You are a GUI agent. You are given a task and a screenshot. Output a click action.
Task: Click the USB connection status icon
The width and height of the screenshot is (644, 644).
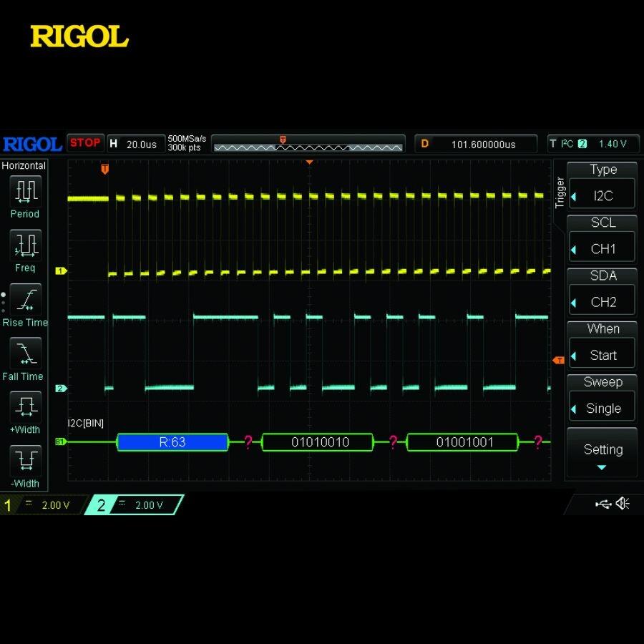603,504
